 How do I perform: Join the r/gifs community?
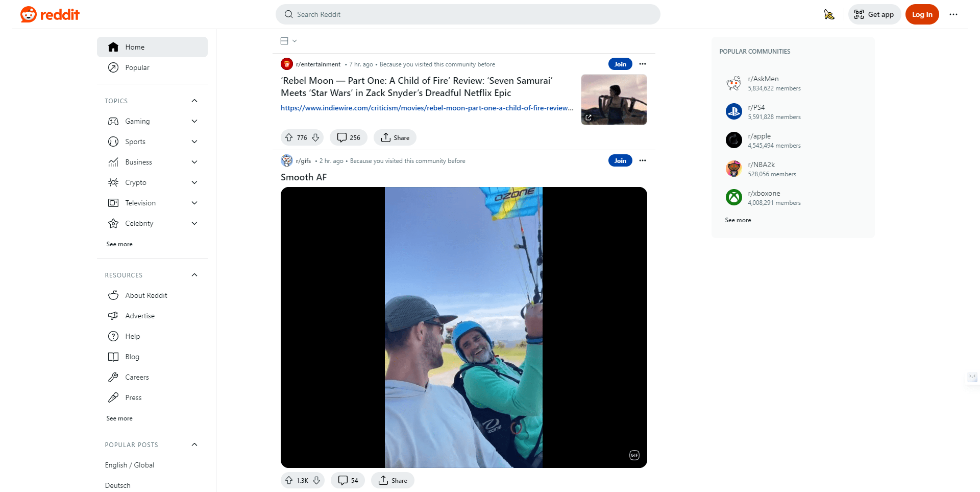620,160
